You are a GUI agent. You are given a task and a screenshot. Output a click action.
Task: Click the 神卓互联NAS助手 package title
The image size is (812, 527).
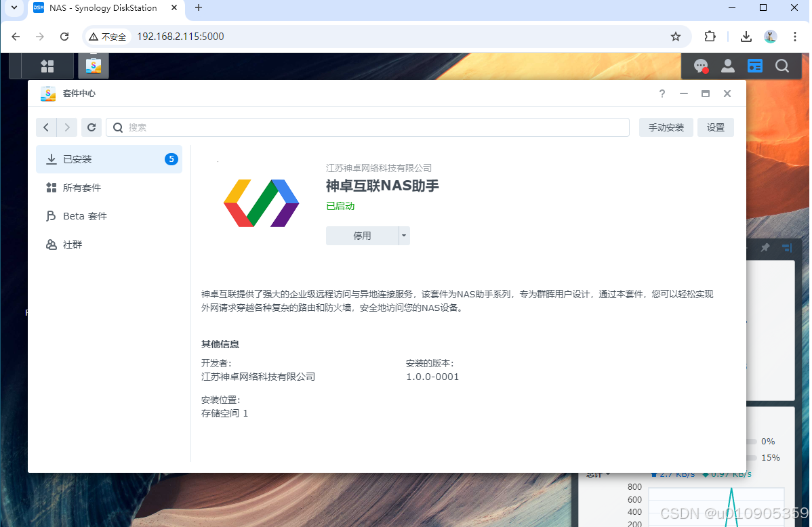[382, 186]
